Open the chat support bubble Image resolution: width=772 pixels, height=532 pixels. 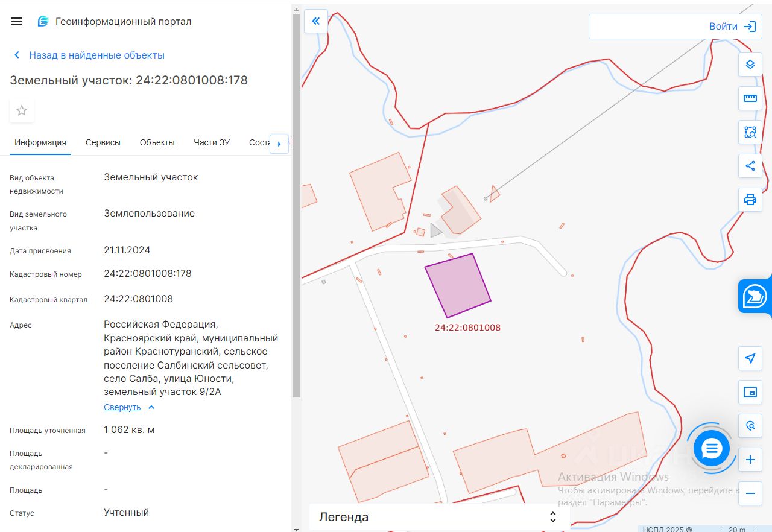(712, 448)
